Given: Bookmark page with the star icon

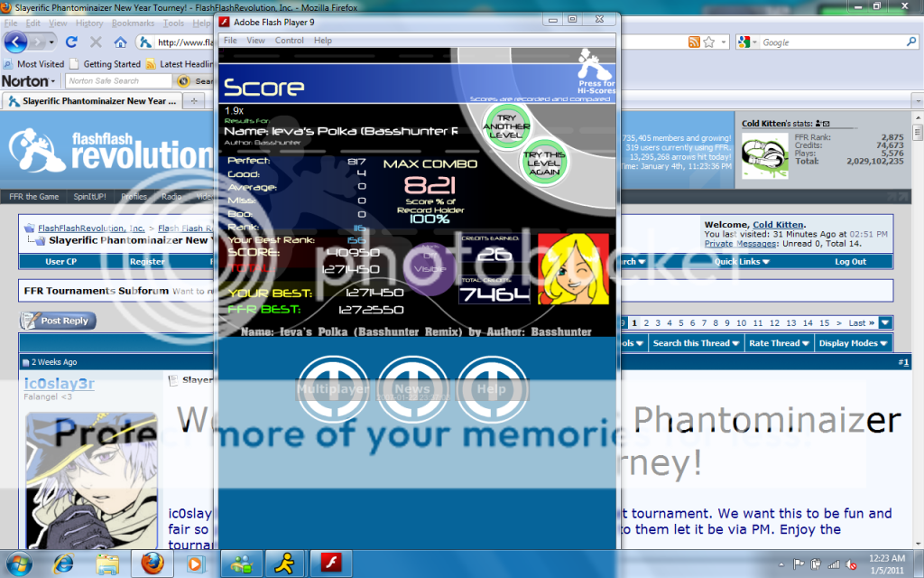Looking at the screenshot, I should click(709, 42).
